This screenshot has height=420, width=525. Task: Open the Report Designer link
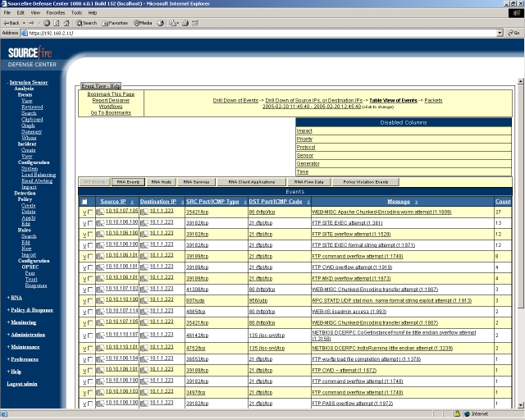coord(111,100)
